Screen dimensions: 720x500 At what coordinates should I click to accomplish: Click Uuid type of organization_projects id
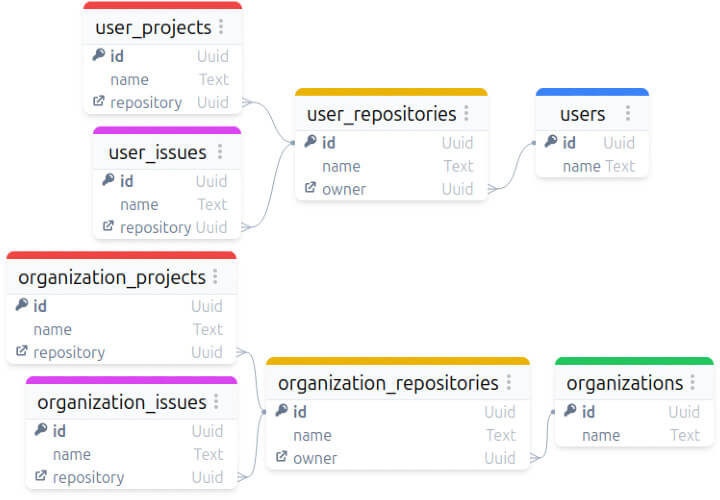click(207, 306)
